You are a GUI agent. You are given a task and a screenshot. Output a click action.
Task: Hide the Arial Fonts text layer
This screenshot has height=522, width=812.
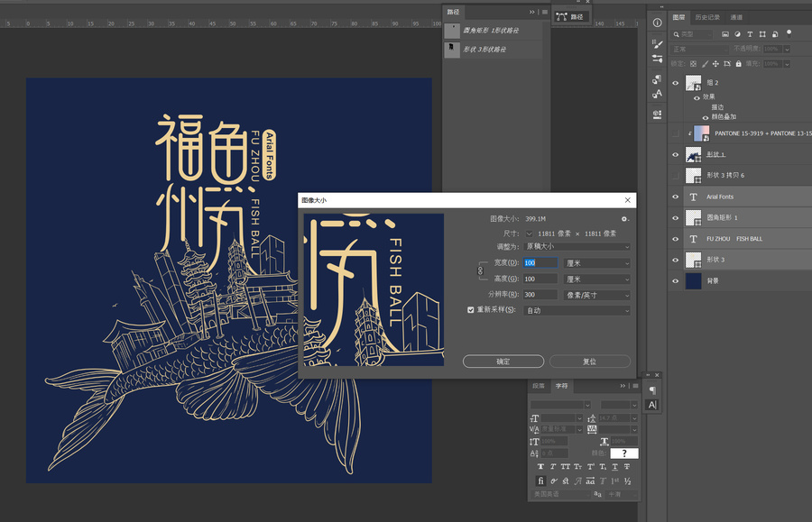(675, 197)
